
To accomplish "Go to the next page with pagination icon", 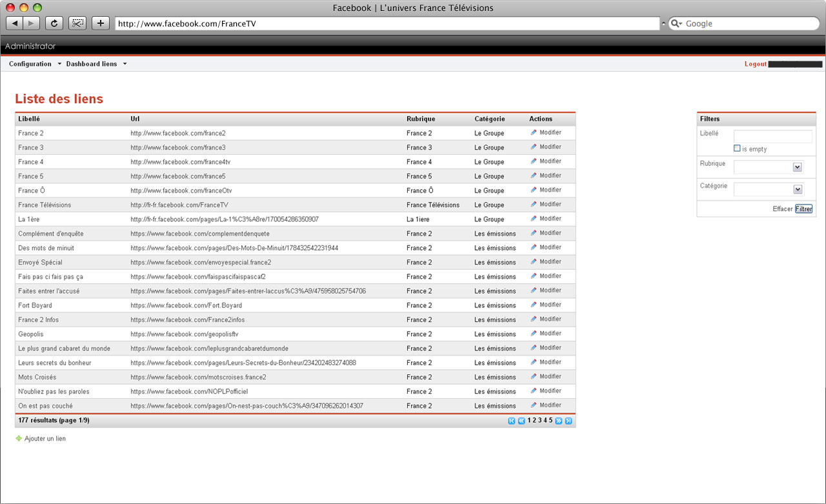I will (x=559, y=421).
